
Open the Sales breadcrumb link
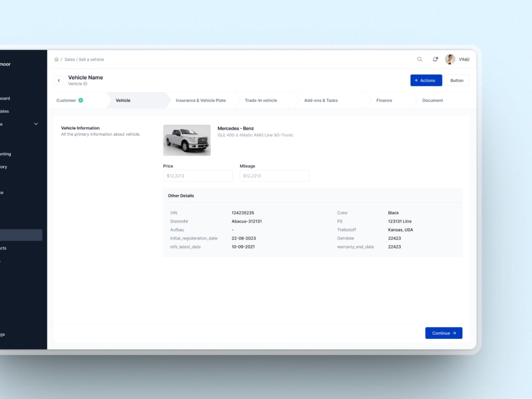70,60
